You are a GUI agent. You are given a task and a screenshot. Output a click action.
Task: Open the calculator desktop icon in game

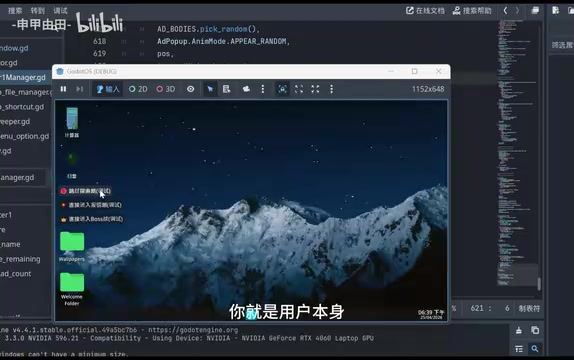[72, 122]
